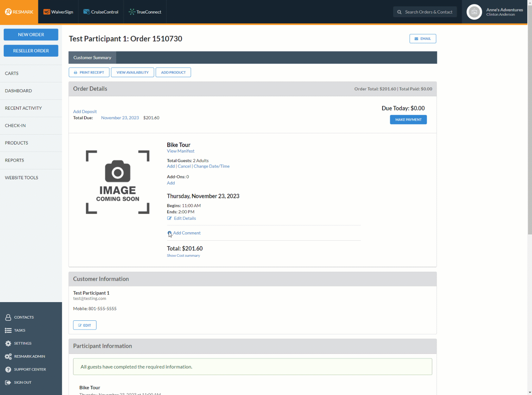This screenshot has width=532, height=395.
Task: Click the Add Comment bubble icon
Action: 170,233
